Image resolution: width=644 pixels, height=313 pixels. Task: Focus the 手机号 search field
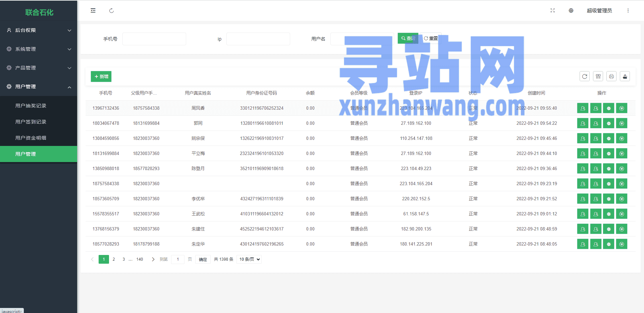[154, 39]
